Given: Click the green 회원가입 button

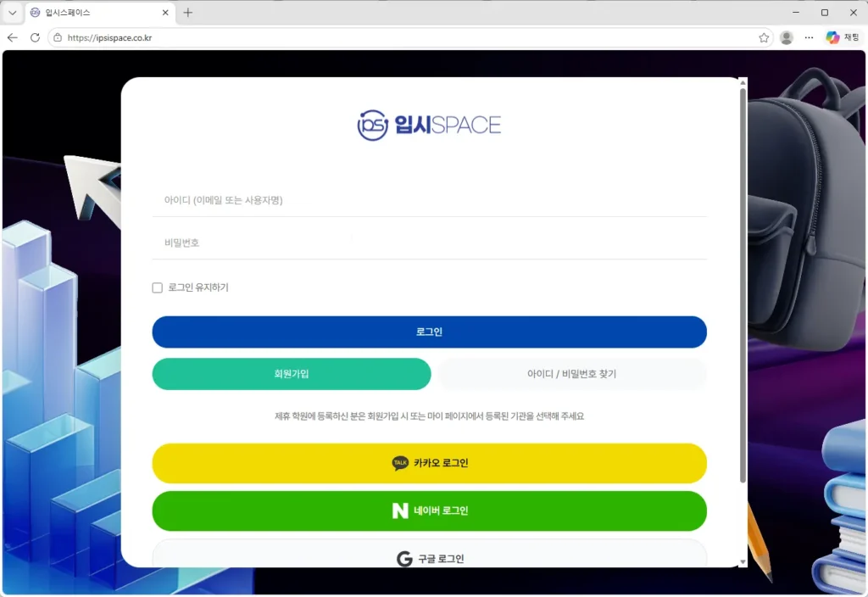Looking at the screenshot, I should point(292,374).
